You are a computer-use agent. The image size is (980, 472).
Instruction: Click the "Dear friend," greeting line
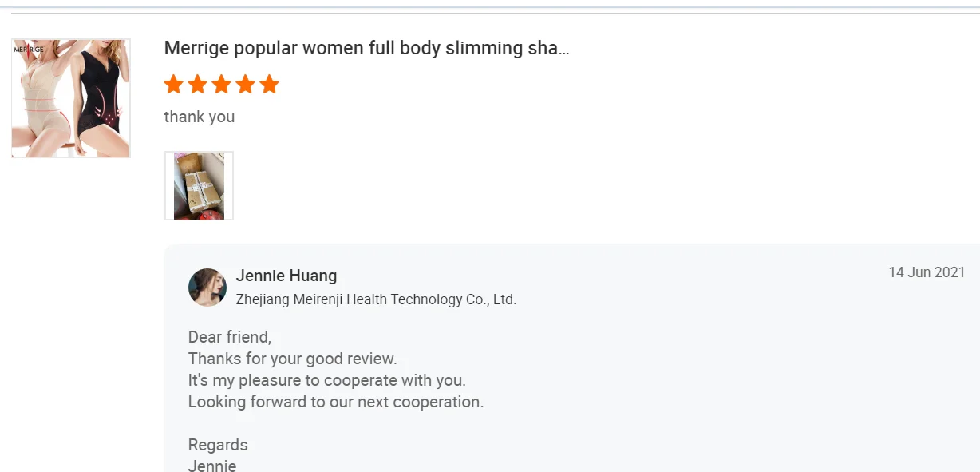tap(230, 337)
